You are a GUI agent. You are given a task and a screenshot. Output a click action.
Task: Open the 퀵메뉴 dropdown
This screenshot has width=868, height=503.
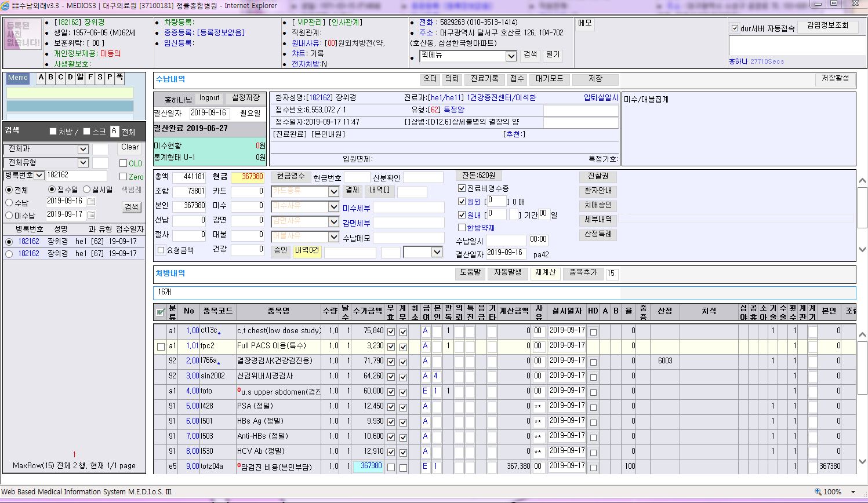(511, 56)
